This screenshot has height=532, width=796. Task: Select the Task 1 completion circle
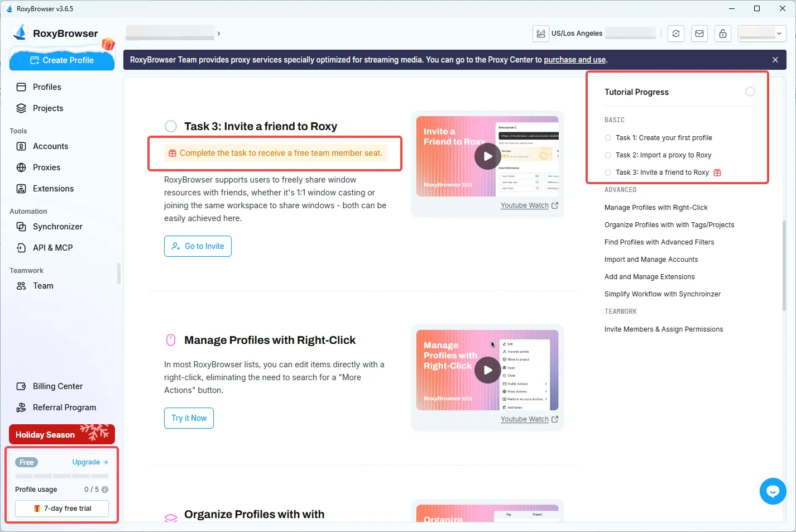pyautogui.click(x=607, y=137)
